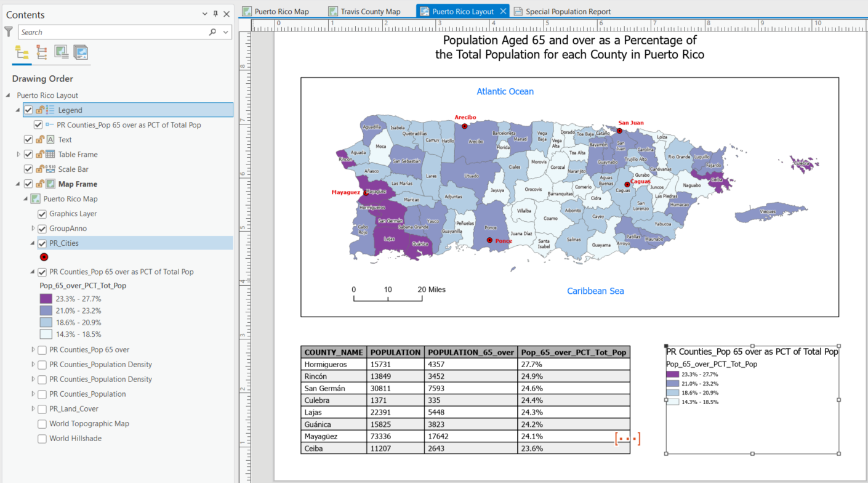Screen dimensions: 868x483
Task: Pin the Contents pane with auto-hide icon
Action: (x=215, y=14)
